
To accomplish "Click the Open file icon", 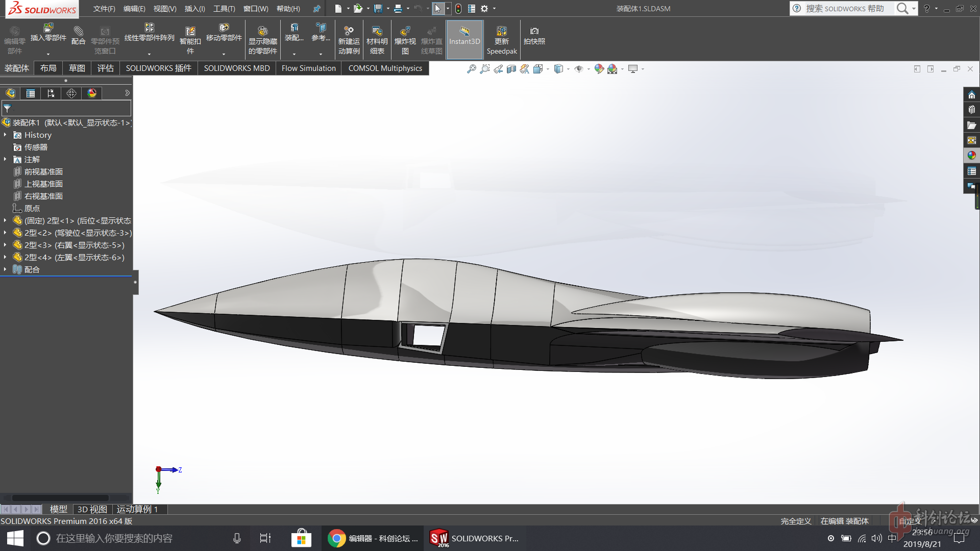I will [358, 9].
